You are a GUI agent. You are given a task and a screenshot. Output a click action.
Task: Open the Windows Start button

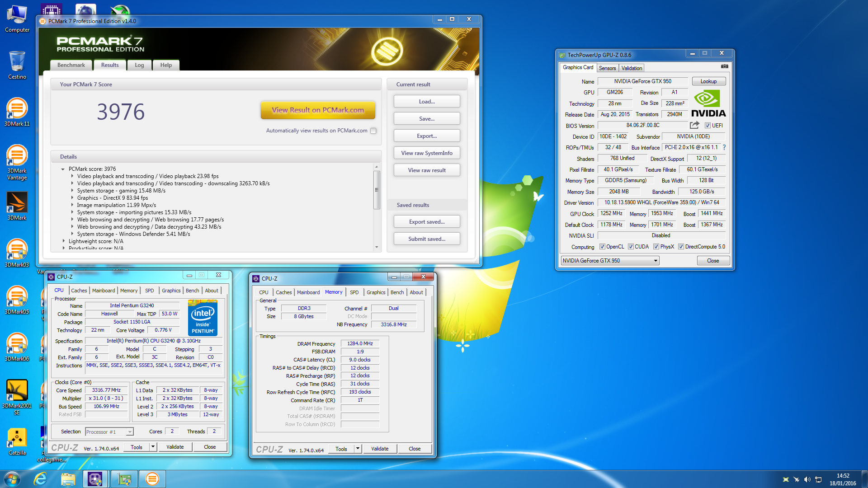click(x=12, y=479)
